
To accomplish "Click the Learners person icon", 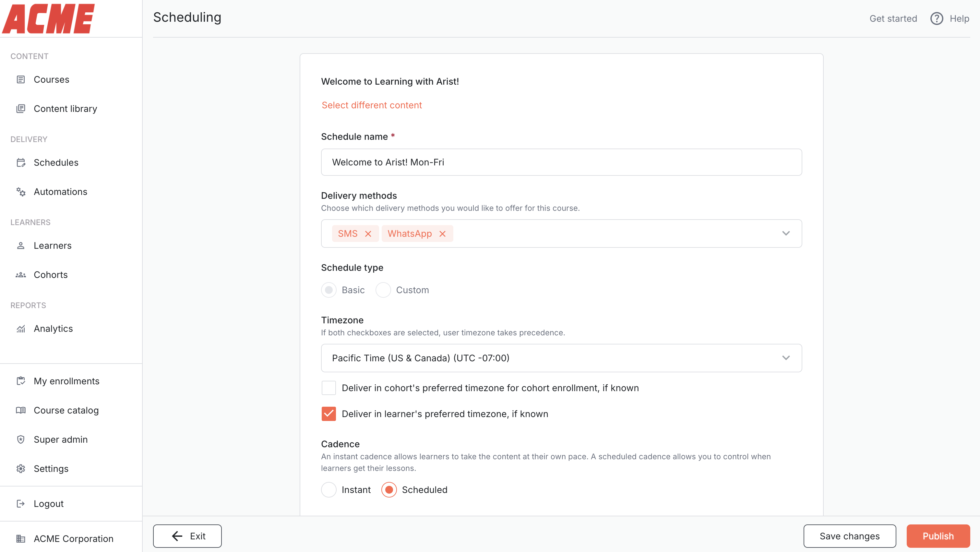I will tap(21, 246).
